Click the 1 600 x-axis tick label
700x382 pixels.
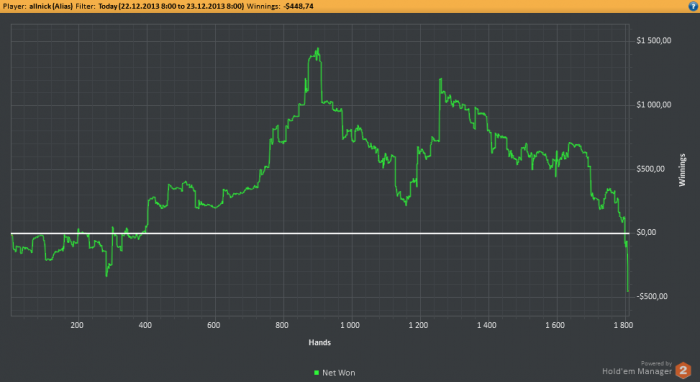[x=555, y=325]
